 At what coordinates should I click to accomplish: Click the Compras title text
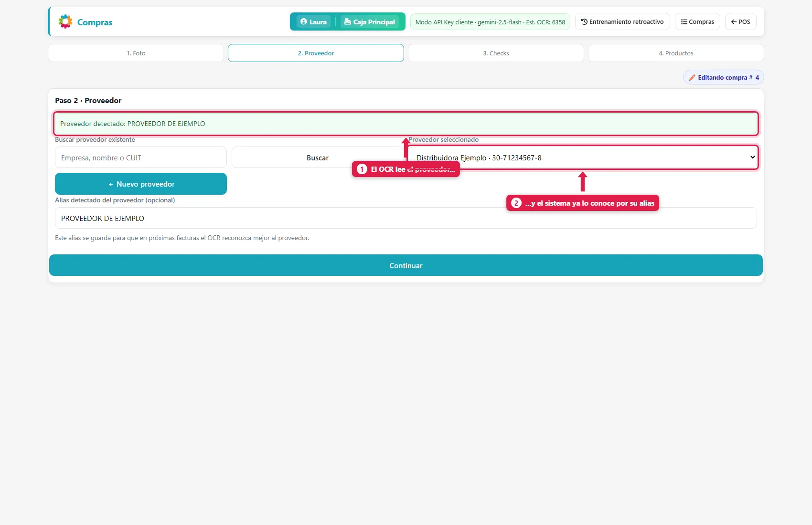(x=95, y=22)
